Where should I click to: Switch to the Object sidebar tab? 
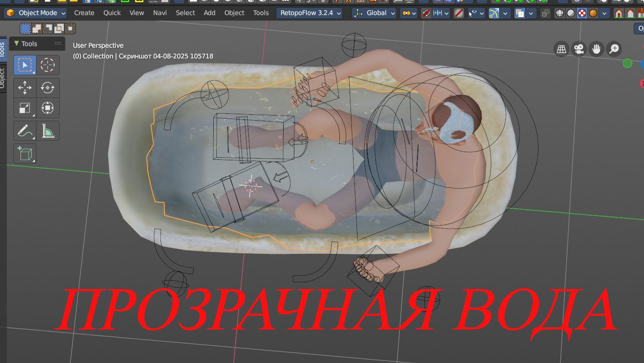click(x=3, y=78)
